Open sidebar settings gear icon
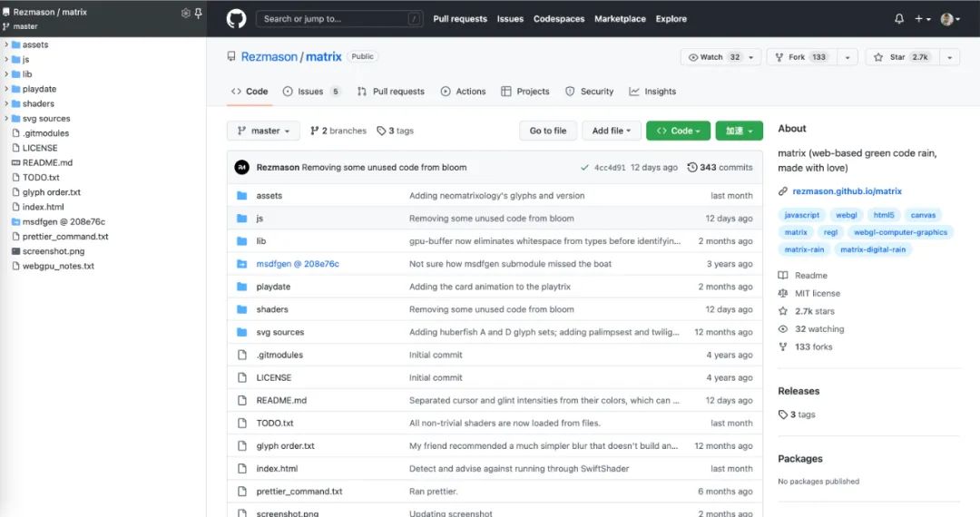Viewport: 980px width, 517px height. click(x=185, y=13)
